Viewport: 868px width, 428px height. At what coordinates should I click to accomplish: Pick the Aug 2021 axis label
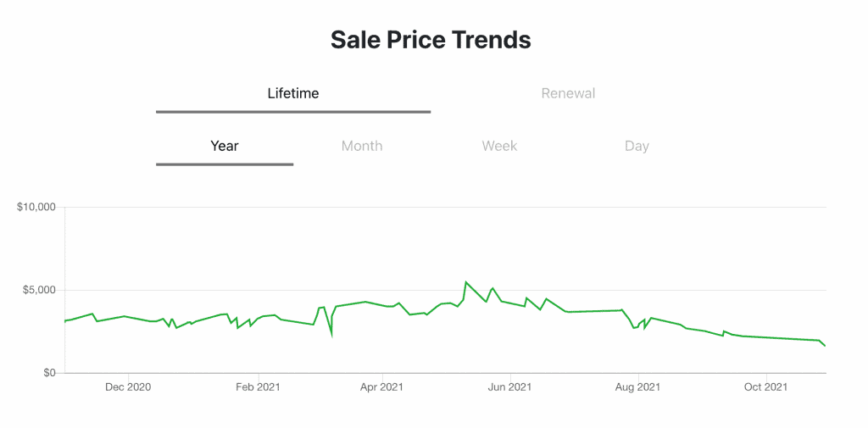click(637, 387)
